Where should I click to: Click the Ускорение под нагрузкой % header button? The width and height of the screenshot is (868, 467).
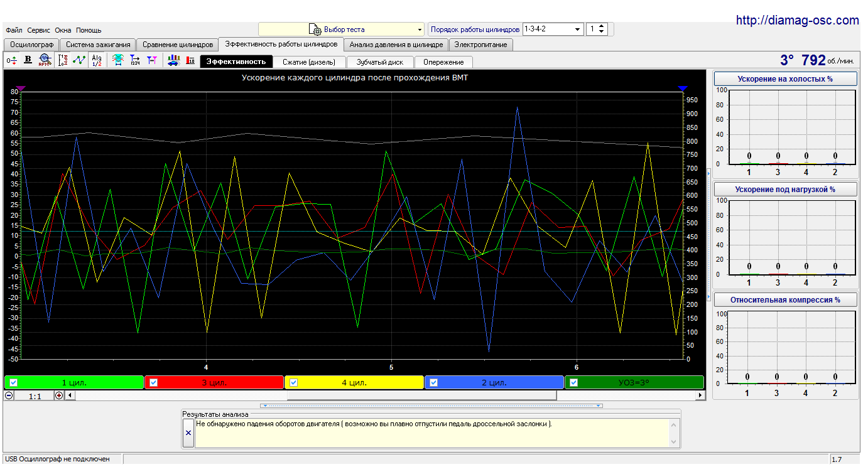[x=785, y=190]
